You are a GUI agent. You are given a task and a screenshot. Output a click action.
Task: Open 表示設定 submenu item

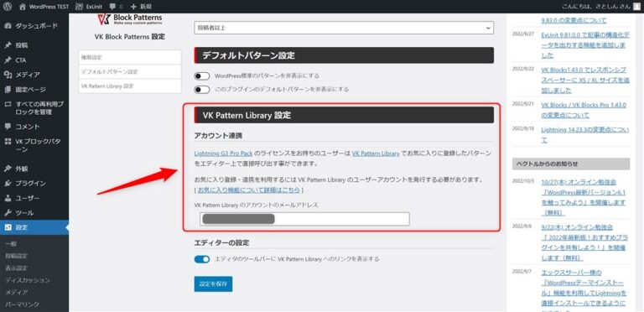[17, 268]
